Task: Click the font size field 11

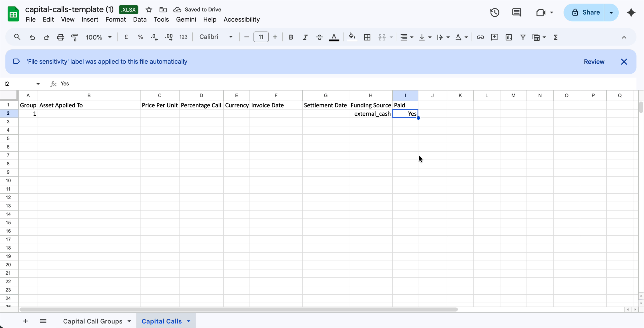Action: pos(261,37)
